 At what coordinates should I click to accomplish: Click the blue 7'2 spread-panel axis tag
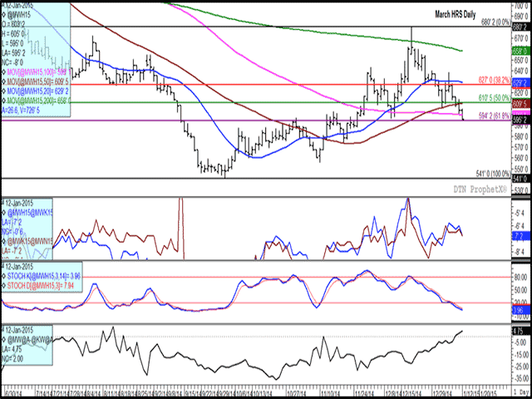521,234
